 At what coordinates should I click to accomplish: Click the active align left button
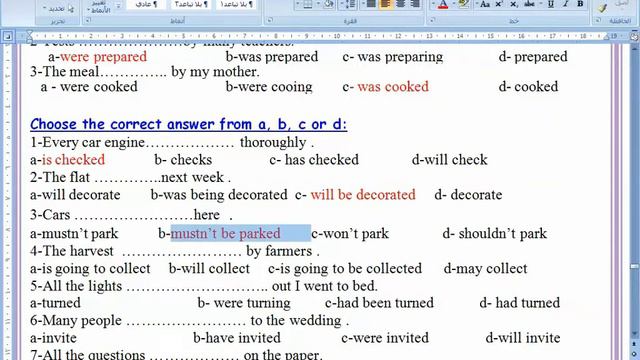(x=386, y=4)
